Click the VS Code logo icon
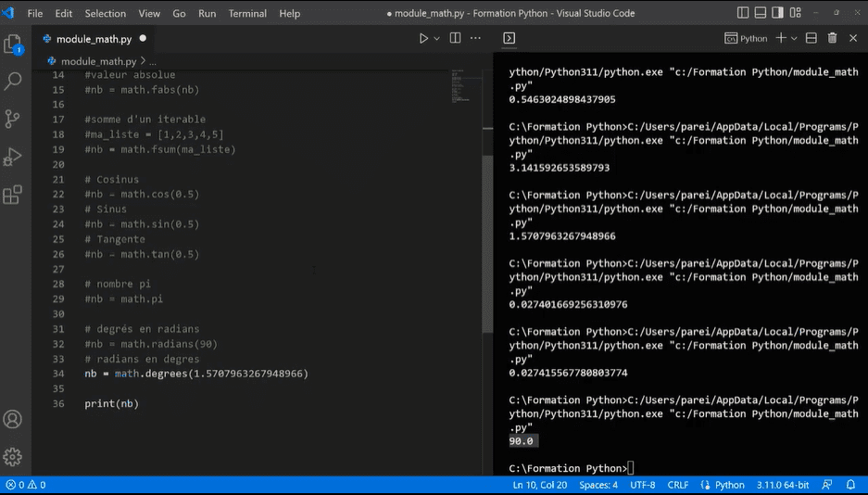The height and width of the screenshot is (495, 868). click(8, 13)
